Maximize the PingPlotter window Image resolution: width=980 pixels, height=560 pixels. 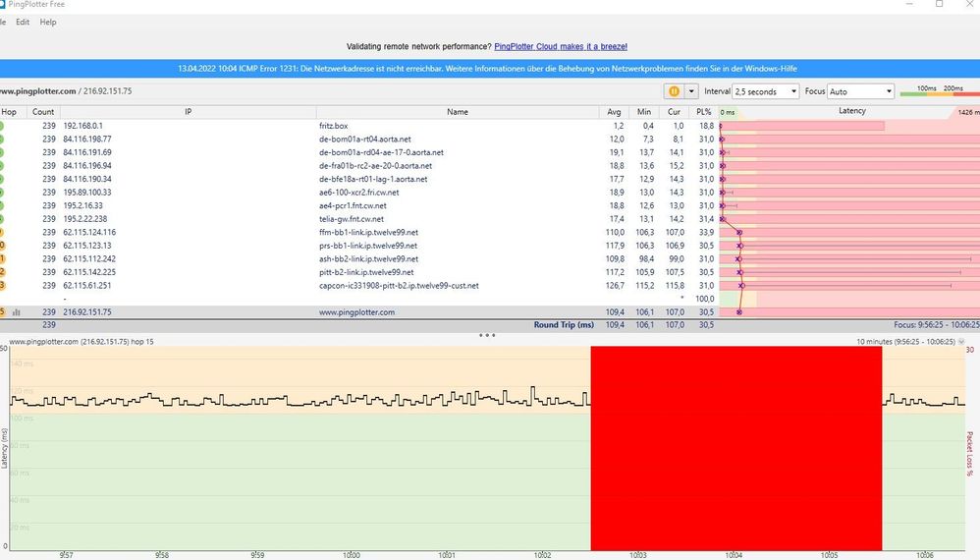click(940, 4)
